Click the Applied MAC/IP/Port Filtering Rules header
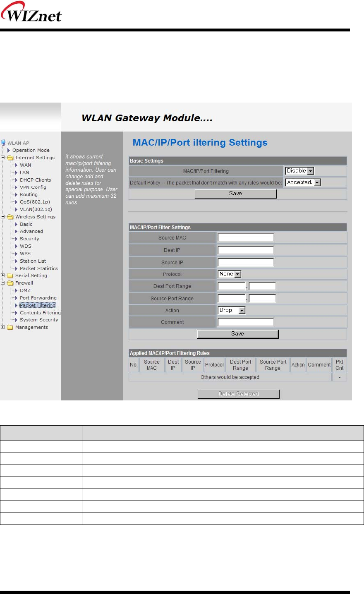364x594 pixels. click(x=237, y=353)
